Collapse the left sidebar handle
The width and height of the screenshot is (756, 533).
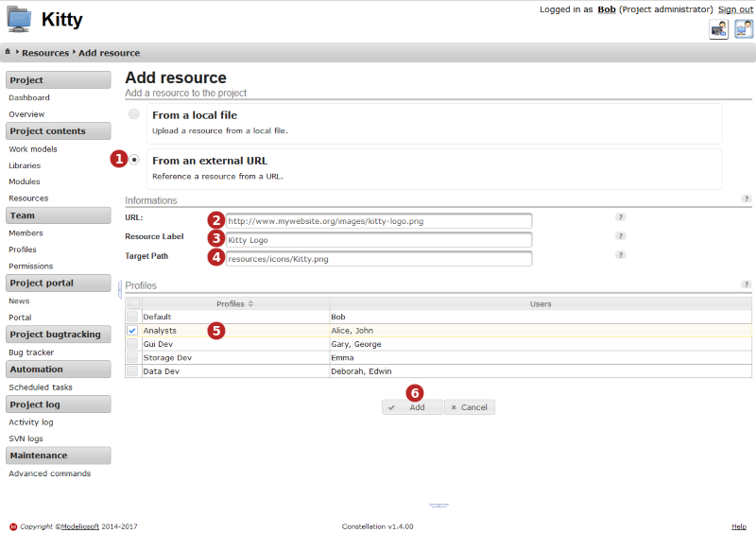click(x=120, y=289)
